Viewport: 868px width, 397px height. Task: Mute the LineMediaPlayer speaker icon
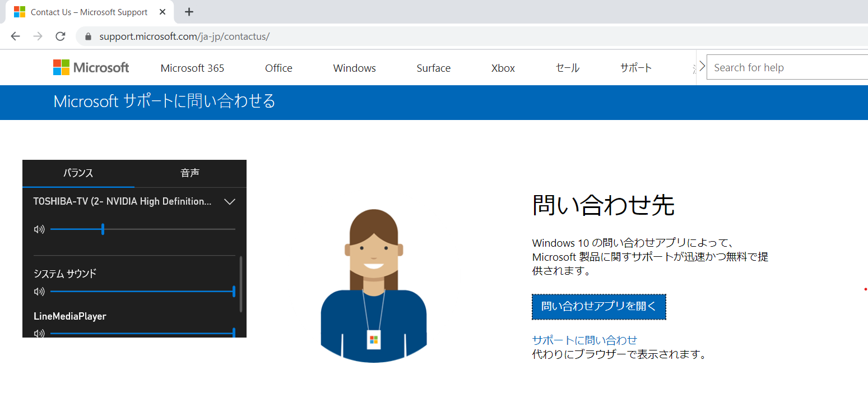[39, 334]
